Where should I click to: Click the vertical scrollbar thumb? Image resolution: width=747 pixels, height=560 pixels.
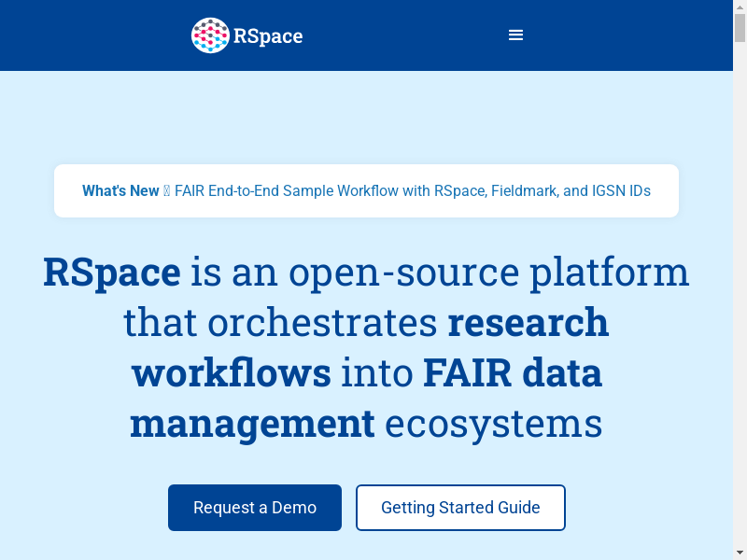point(740,28)
